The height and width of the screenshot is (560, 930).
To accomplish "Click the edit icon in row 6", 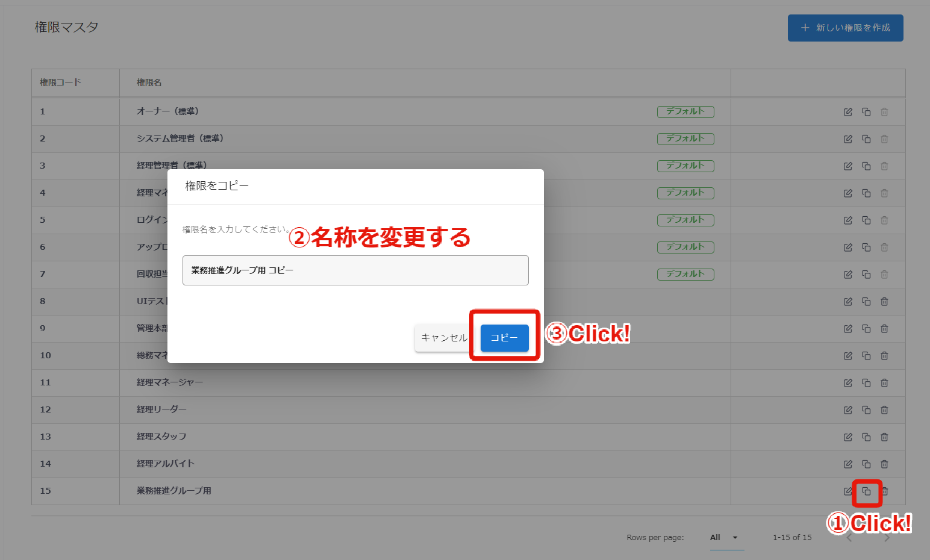I will point(848,247).
